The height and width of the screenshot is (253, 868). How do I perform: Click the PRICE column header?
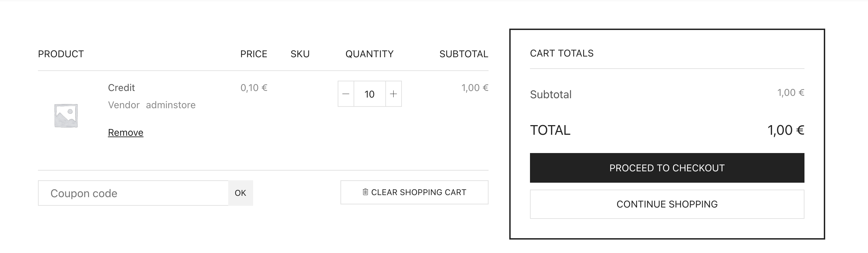[254, 54]
